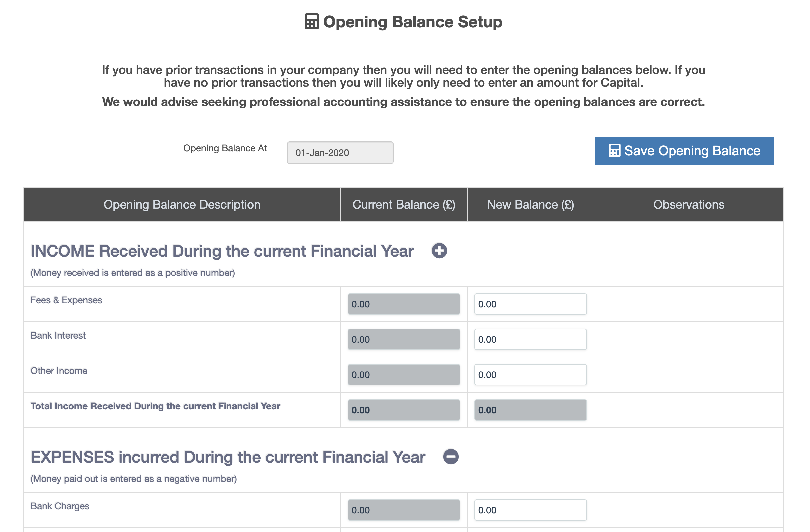The image size is (810, 532).
Task: Click the Current Balance (£) column header
Action: click(x=404, y=204)
